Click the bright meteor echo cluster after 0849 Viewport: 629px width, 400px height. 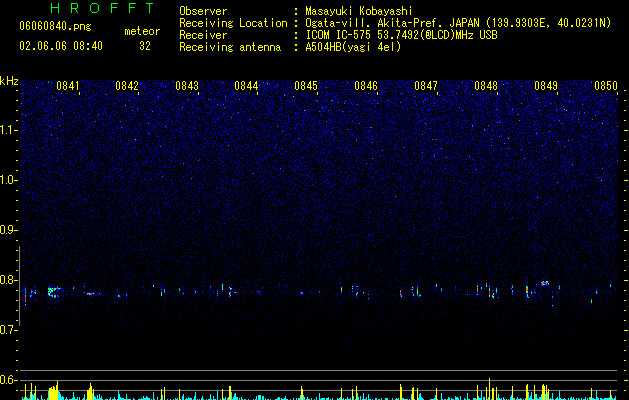[x=545, y=283]
